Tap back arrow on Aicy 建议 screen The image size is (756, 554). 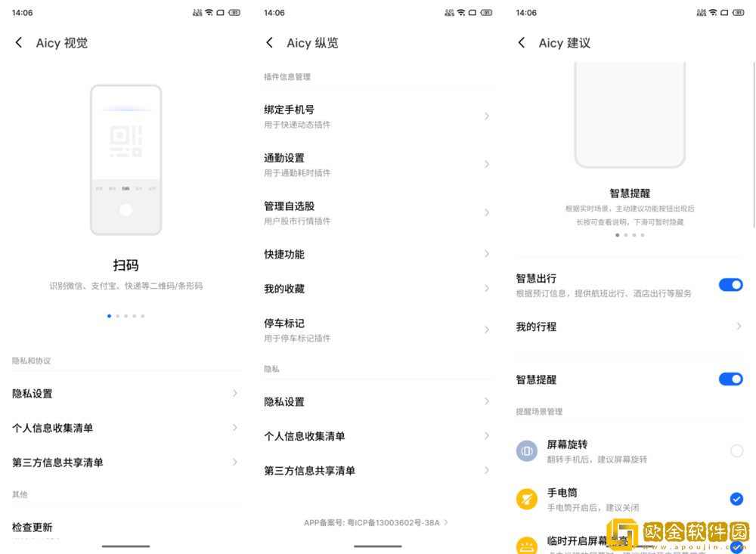(x=522, y=43)
